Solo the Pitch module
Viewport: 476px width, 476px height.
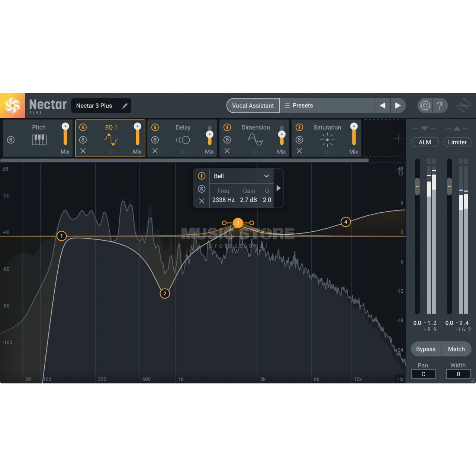[11, 140]
